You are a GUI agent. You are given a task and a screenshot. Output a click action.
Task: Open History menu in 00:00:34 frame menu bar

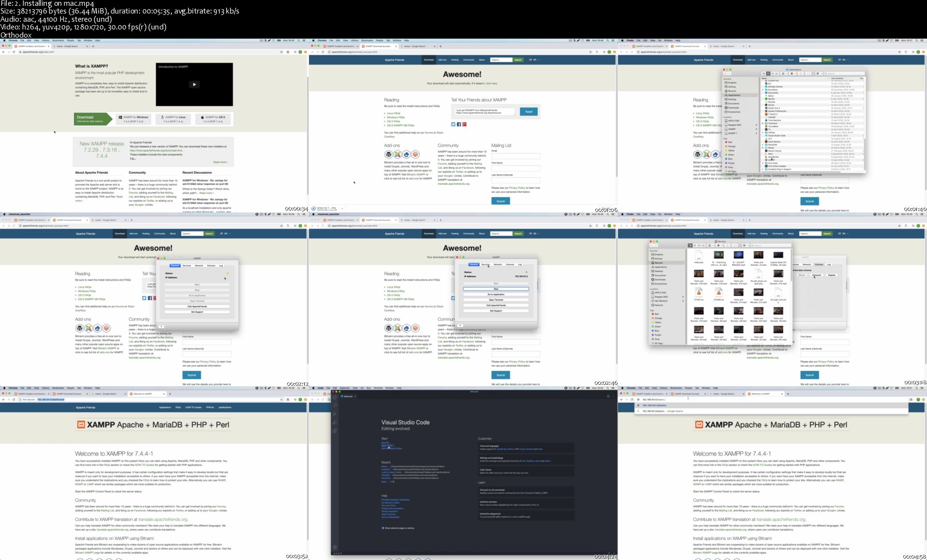tap(45, 41)
